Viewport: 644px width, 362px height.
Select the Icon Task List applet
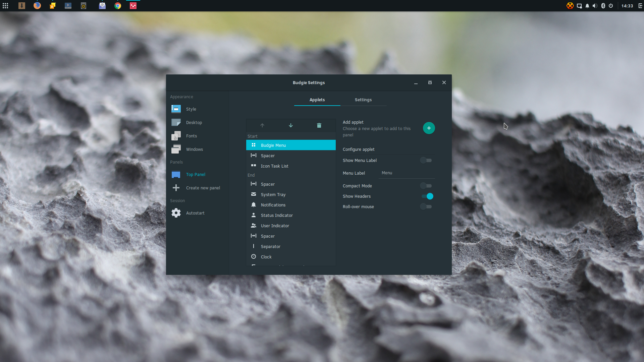(x=291, y=166)
